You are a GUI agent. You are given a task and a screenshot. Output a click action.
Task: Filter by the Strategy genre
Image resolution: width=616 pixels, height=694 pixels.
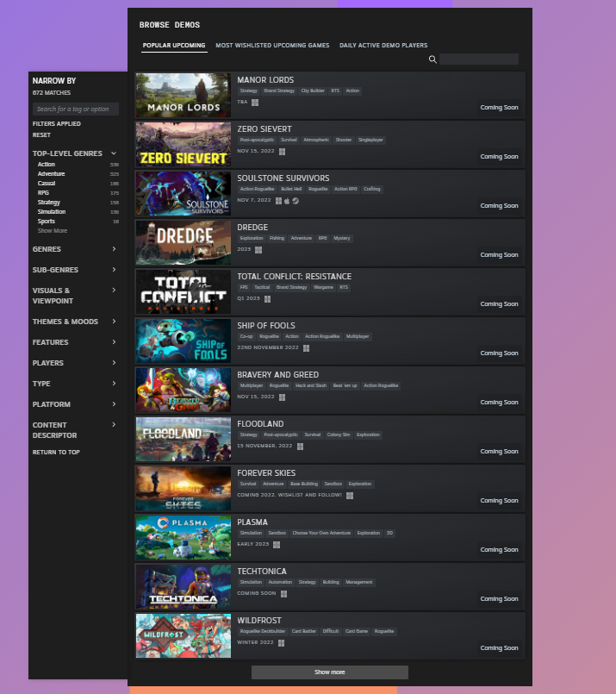pyautogui.click(x=49, y=203)
